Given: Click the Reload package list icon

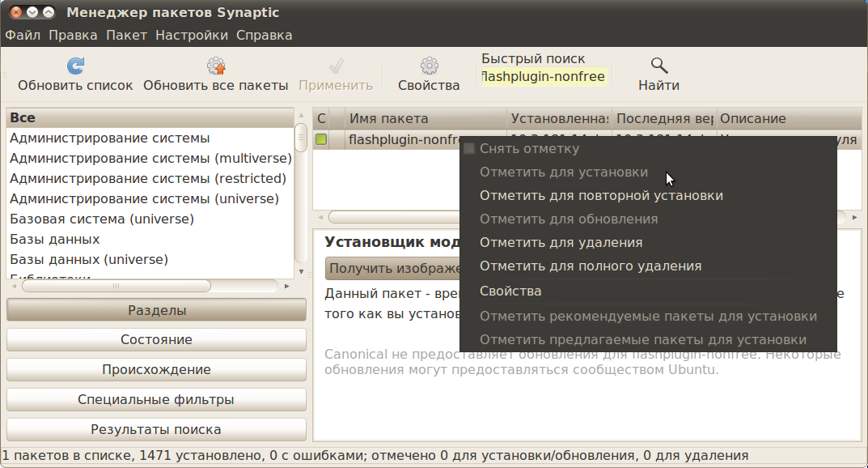Looking at the screenshot, I should pyautogui.click(x=75, y=66).
